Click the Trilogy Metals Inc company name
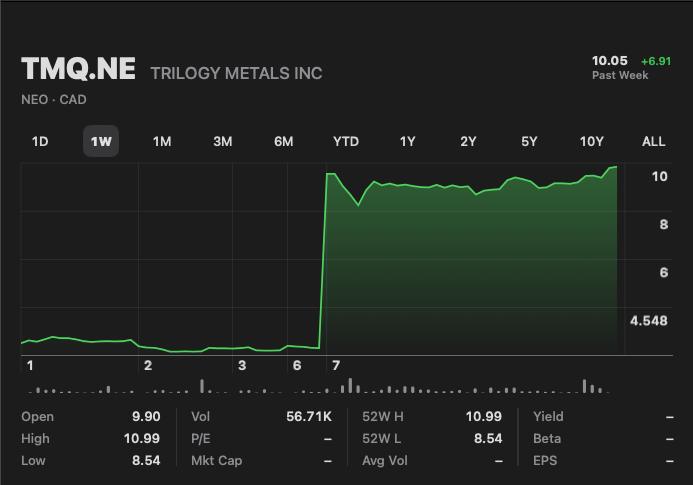 click(x=236, y=73)
